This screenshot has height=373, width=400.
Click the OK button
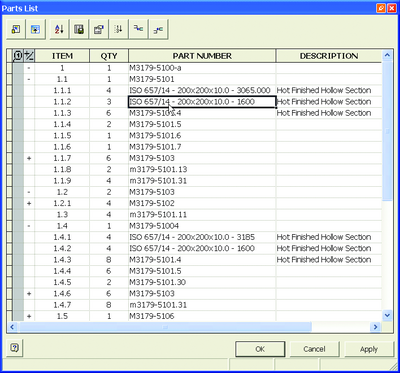point(260,349)
